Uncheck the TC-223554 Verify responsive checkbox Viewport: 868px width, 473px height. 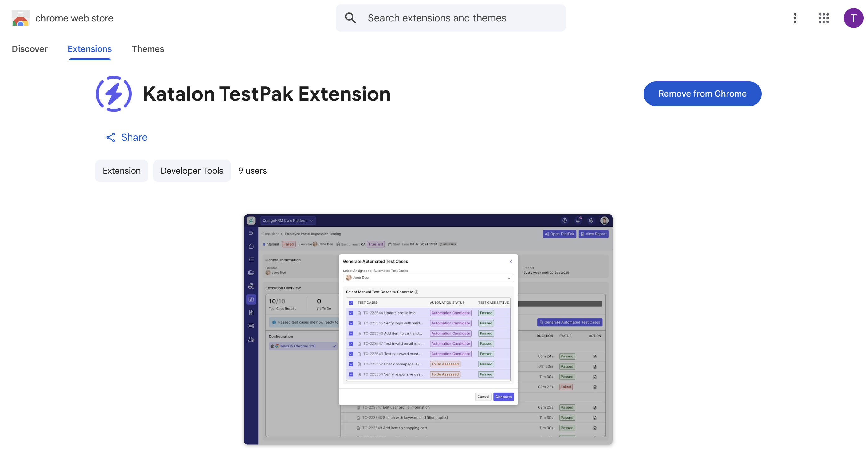click(x=351, y=374)
